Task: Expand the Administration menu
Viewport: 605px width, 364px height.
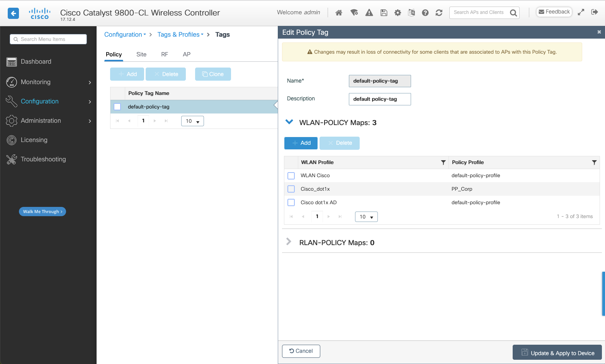Action: [48, 121]
